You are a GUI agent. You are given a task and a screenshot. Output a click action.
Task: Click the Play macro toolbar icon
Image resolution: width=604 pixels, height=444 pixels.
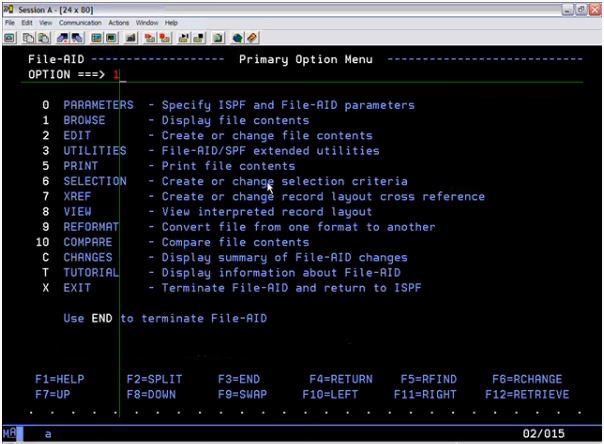[184, 38]
